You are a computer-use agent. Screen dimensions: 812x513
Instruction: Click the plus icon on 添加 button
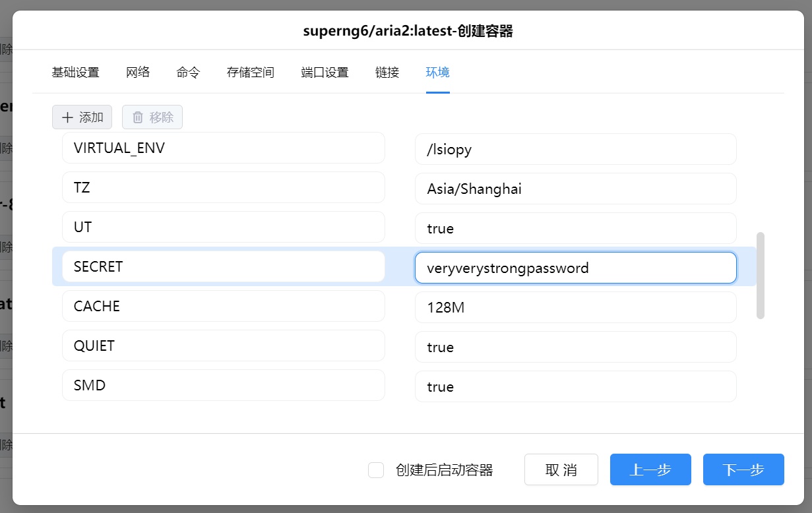(x=67, y=117)
